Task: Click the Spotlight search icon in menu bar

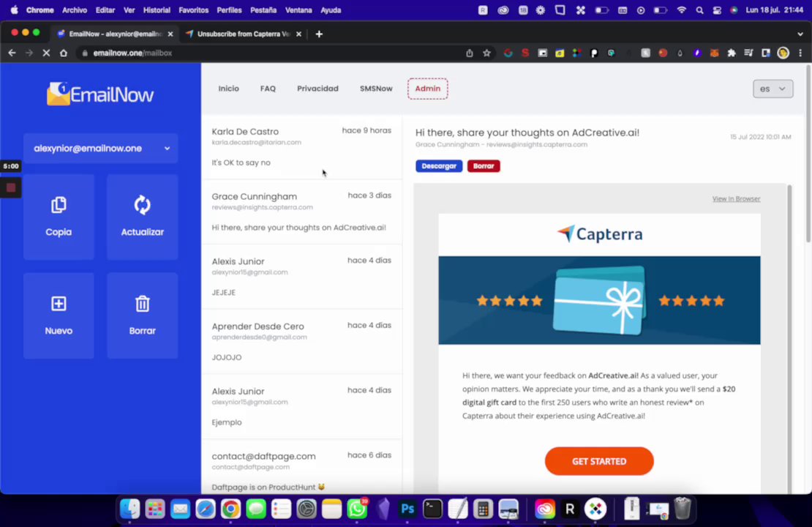Action: [x=699, y=10]
